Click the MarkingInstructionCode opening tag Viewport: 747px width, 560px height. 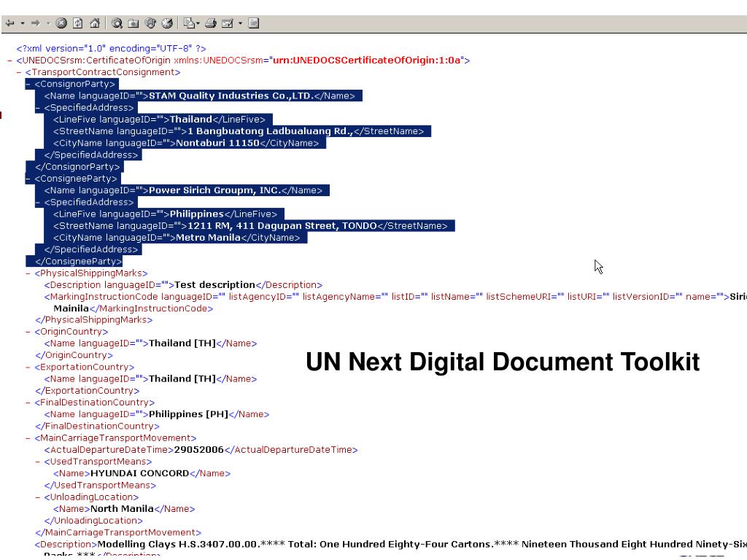coord(387,297)
